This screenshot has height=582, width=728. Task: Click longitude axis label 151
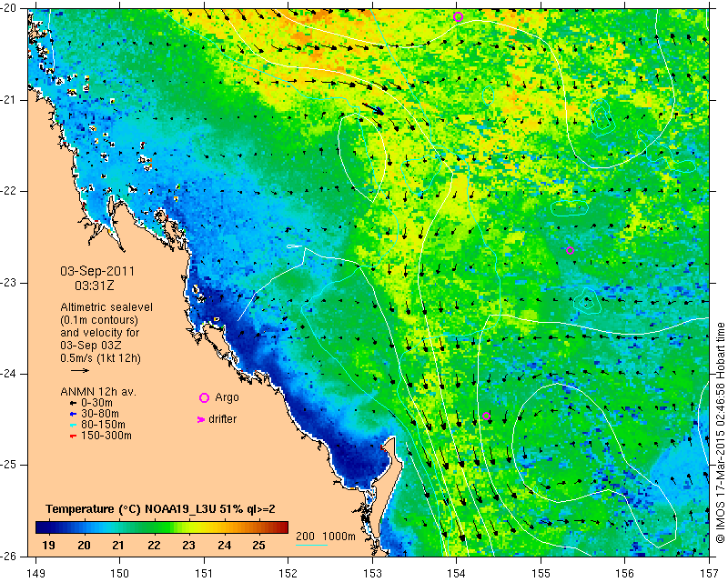coord(204,574)
